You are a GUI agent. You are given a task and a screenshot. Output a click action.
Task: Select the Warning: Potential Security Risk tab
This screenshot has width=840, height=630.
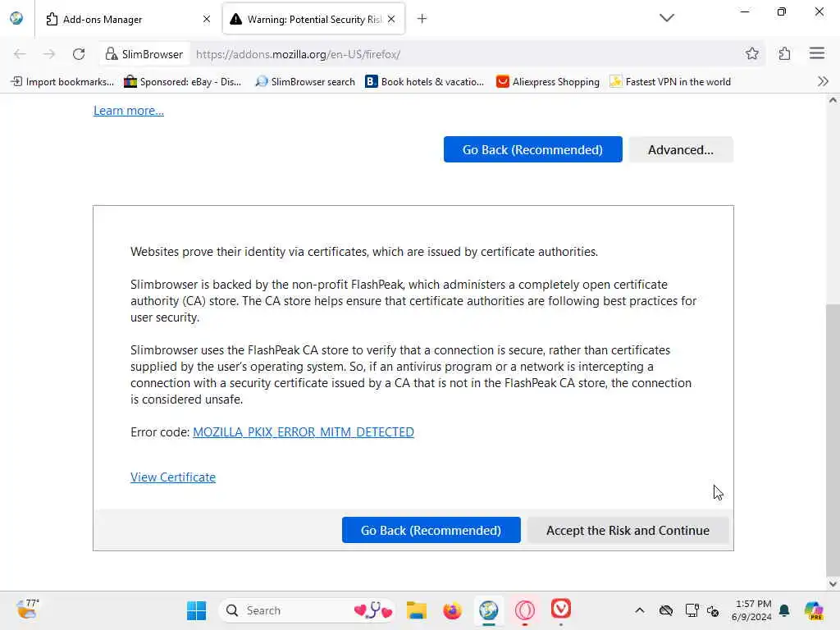click(x=313, y=20)
